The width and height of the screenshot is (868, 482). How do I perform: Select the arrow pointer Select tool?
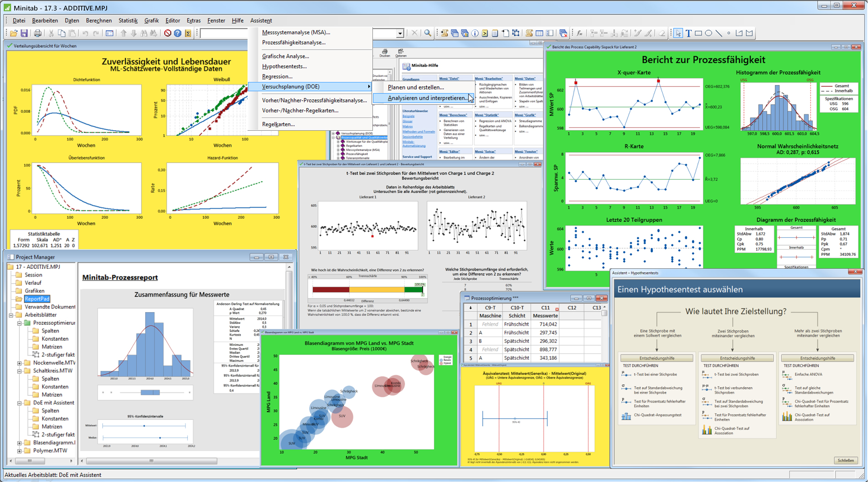pos(678,33)
